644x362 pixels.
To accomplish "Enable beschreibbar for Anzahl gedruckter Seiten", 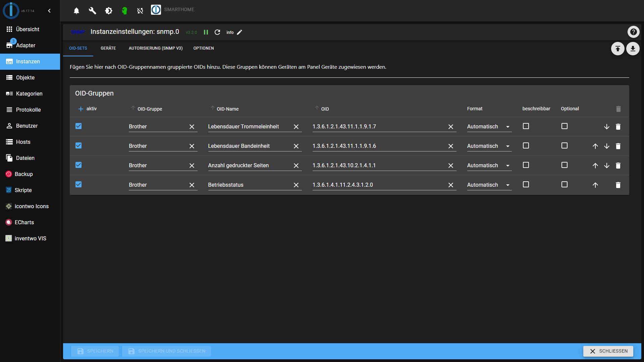I will pos(526,165).
